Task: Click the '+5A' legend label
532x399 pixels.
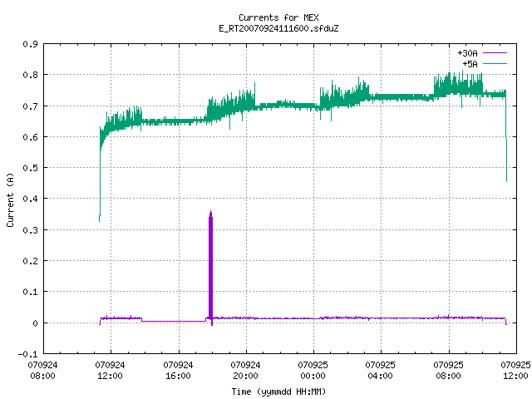Action: point(470,64)
